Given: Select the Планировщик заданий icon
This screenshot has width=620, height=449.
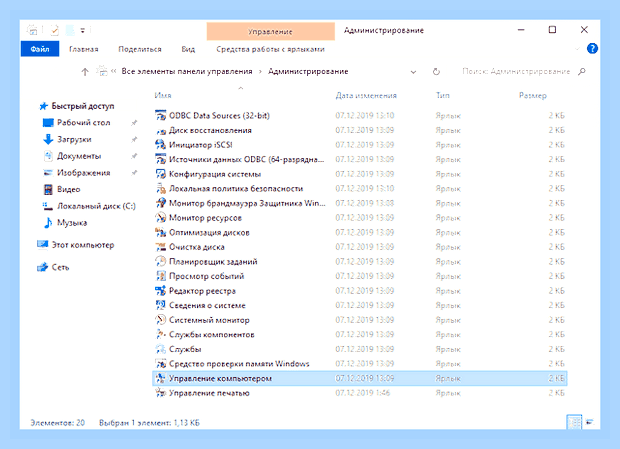Looking at the screenshot, I should [x=161, y=262].
